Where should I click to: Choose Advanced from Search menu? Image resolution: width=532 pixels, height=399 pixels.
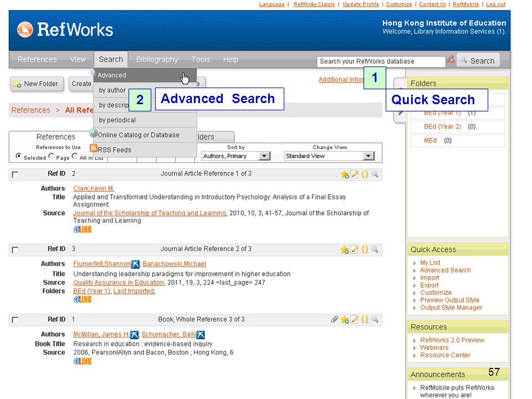145,75
